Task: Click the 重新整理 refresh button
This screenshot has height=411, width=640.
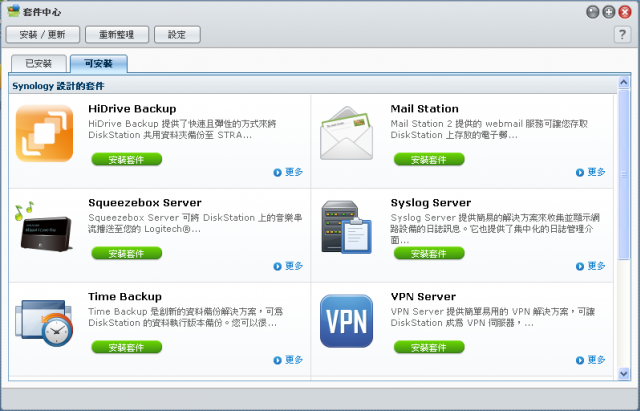Action: pos(117,35)
